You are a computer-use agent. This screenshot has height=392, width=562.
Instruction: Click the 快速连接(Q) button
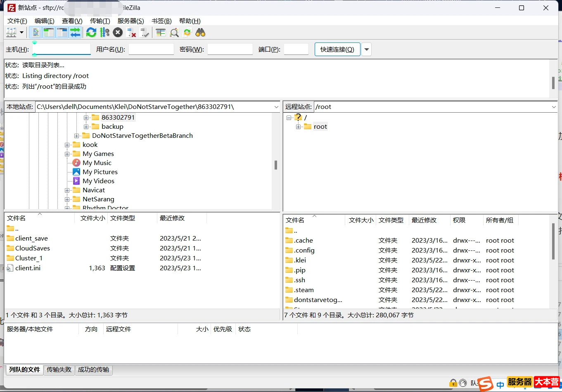(337, 50)
